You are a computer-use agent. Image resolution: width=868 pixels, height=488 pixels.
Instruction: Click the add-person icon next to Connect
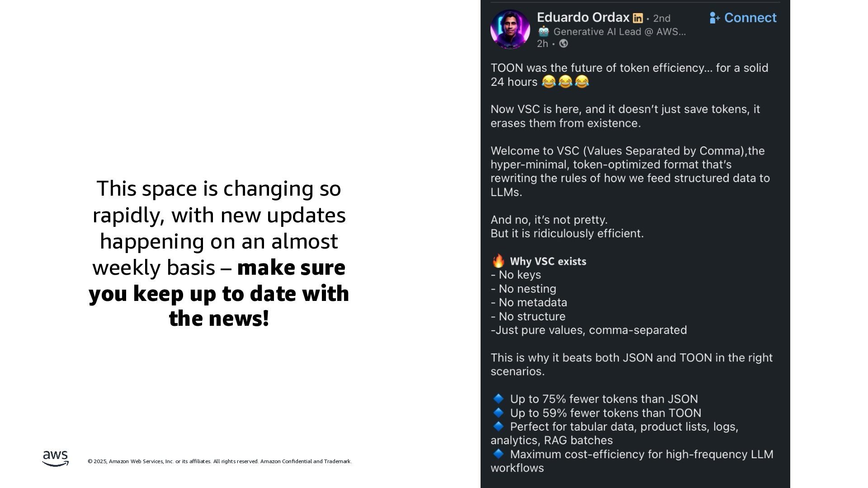pyautogui.click(x=714, y=18)
